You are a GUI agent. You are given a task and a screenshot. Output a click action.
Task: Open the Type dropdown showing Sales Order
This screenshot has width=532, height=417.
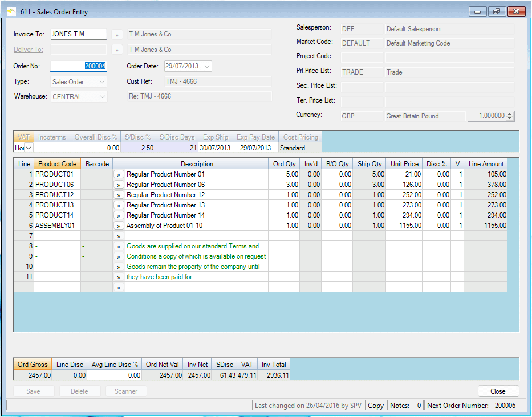(x=102, y=82)
